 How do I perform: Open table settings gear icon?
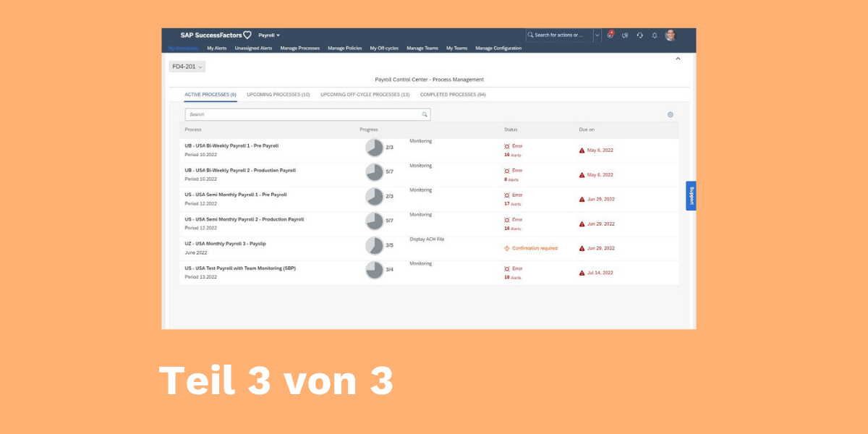pos(670,114)
